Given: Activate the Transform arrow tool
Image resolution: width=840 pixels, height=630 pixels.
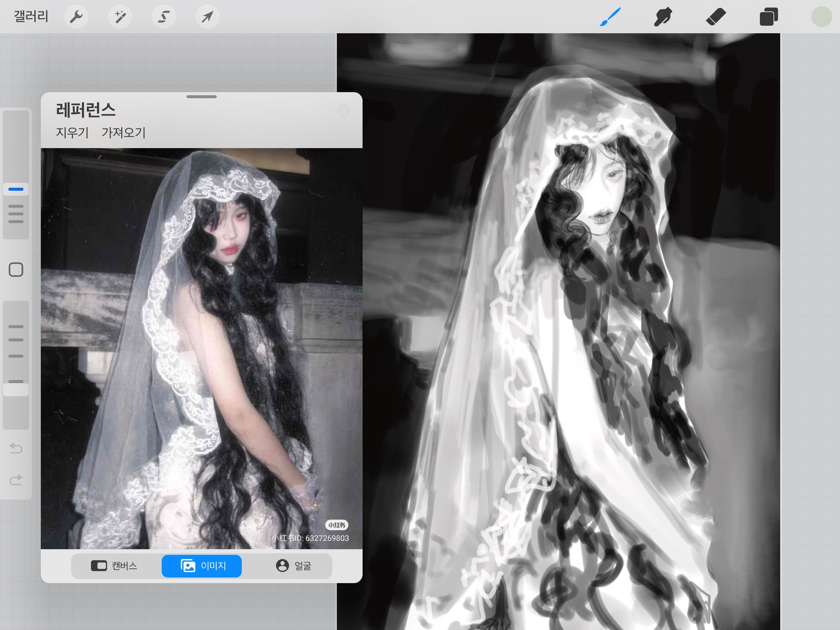Looking at the screenshot, I should click(x=207, y=17).
